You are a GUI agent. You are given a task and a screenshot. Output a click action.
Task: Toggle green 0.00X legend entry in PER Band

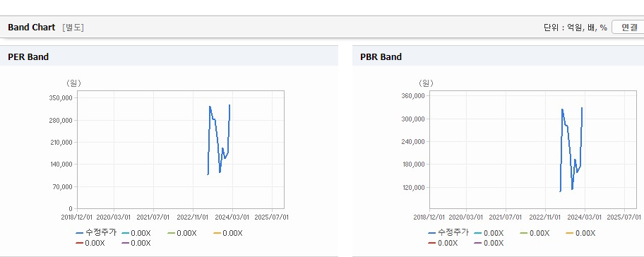tap(182, 233)
